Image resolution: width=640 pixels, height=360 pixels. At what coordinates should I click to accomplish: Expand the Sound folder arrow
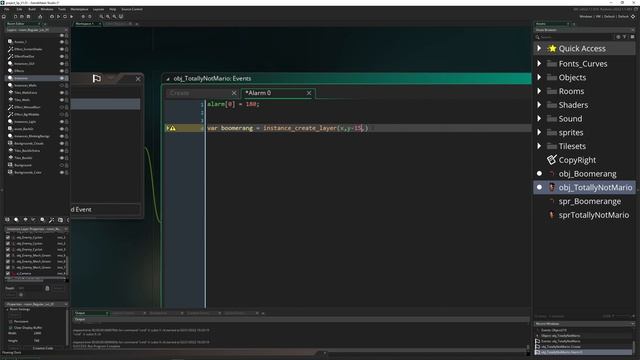539,118
